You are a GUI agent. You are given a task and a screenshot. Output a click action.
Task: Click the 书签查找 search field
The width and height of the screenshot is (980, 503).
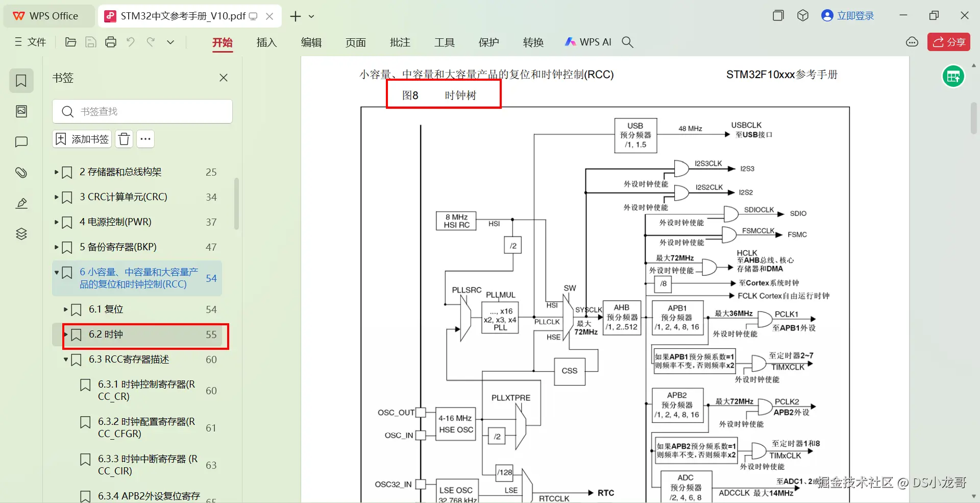point(142,111)
